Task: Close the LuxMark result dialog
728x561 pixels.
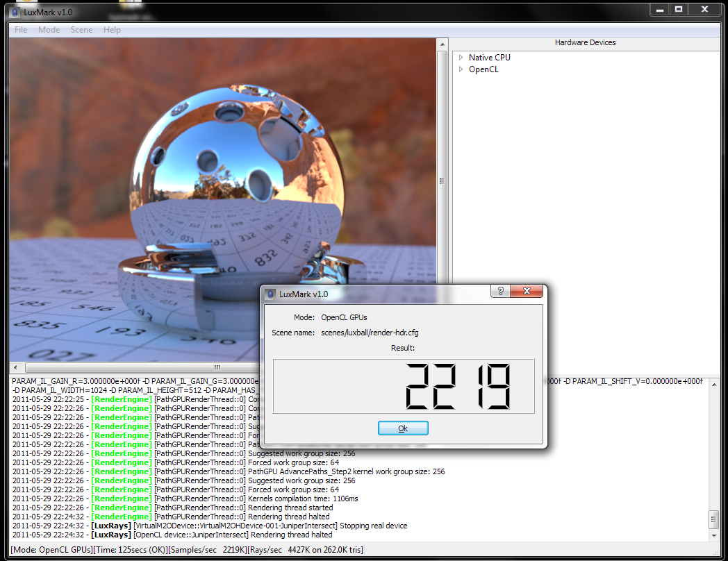Action: tap(527, 291)
